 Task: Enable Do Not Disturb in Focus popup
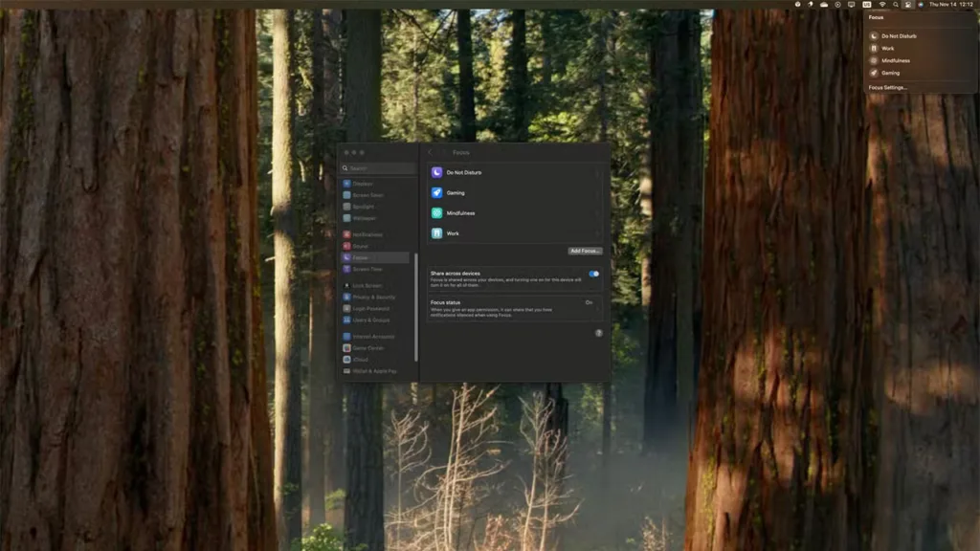point(920,36)
